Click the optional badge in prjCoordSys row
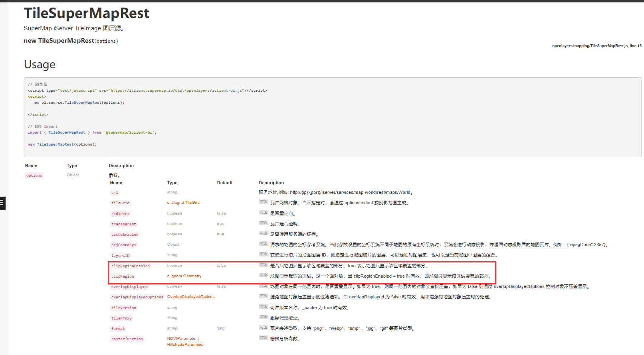The height and width of the screenshot is (355, 644). [264, 244]
